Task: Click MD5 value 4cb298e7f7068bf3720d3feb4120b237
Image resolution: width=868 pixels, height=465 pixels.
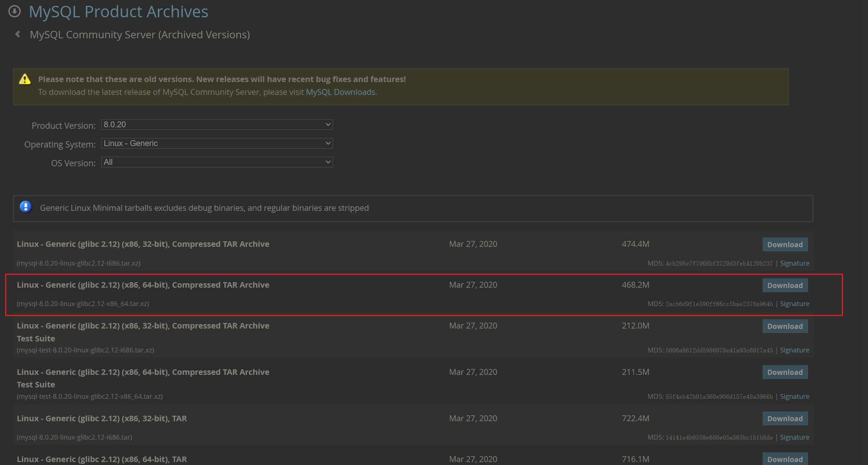Action: click(x=719, y=263)
